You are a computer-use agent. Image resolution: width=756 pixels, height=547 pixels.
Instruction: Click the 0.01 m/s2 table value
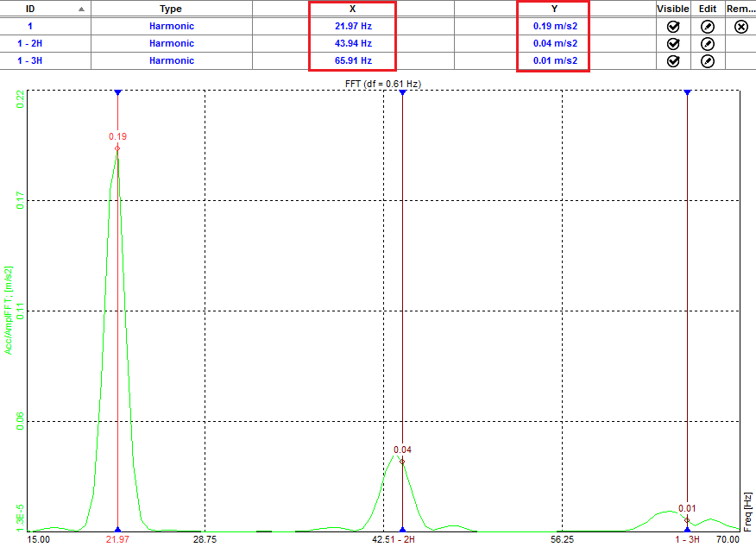[555, 60]
